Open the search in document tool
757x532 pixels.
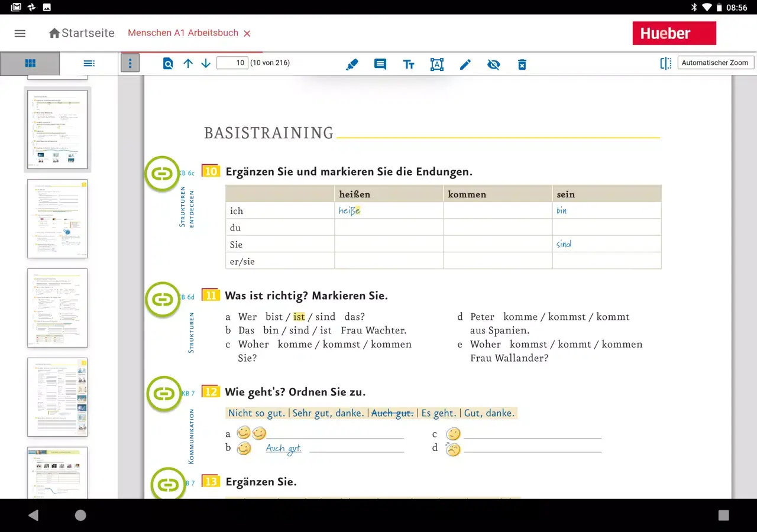(168, 64)
